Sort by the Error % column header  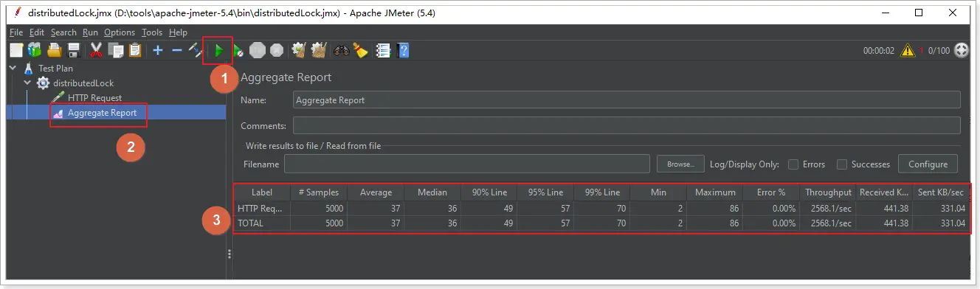772,192
